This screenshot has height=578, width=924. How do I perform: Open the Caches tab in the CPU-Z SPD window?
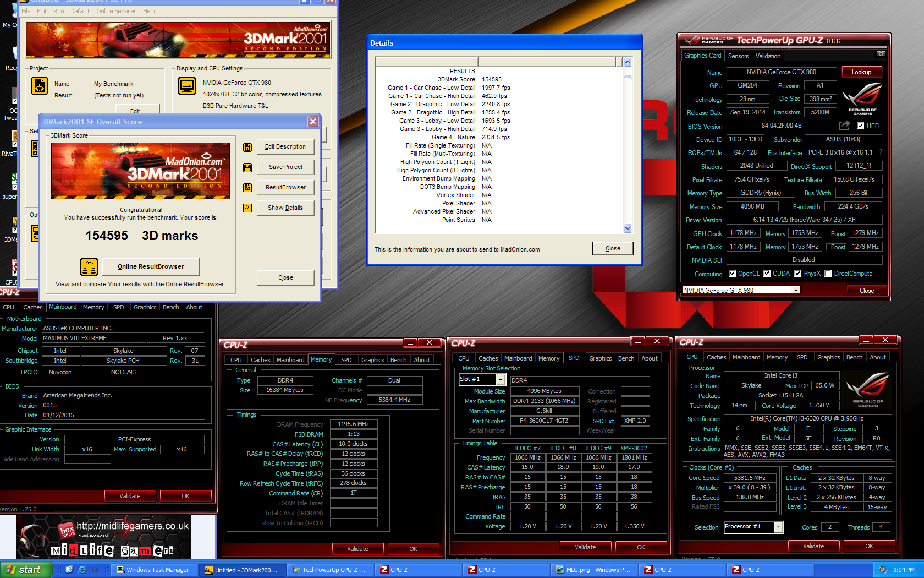488,358
